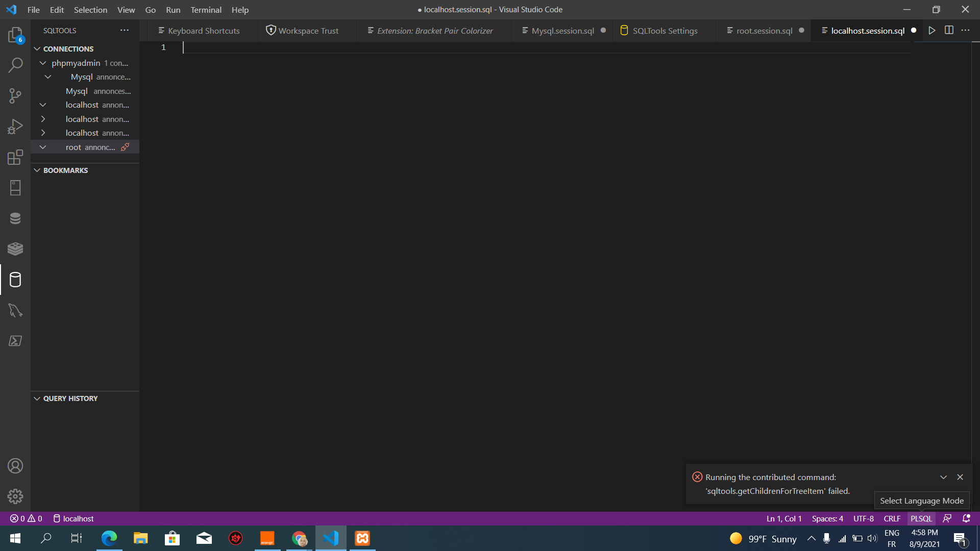Open the Explorer view in activity bar
Image resolution: width=980 pixels, height=551 pixels.
click(15, 35)
